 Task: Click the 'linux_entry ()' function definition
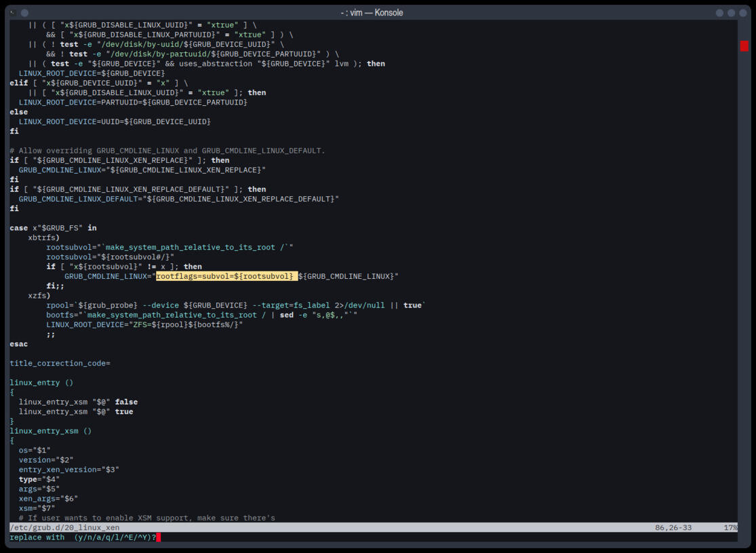[x=41, y=382]
